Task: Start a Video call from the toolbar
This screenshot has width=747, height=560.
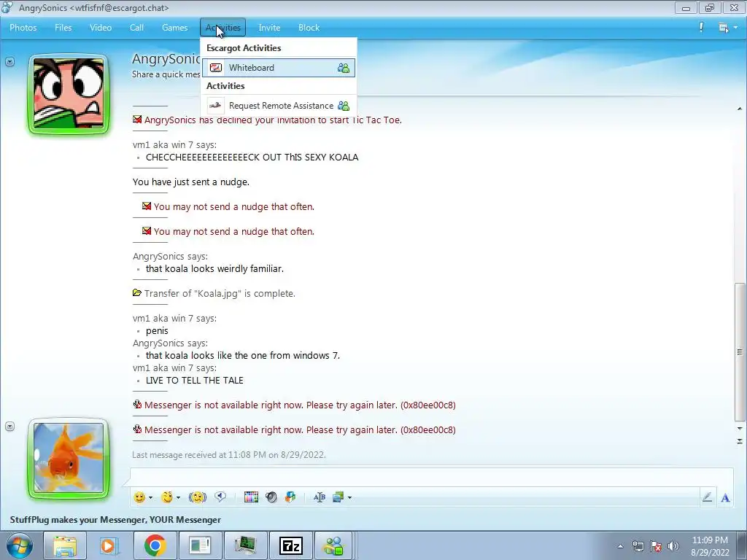Action: point(101,28)
